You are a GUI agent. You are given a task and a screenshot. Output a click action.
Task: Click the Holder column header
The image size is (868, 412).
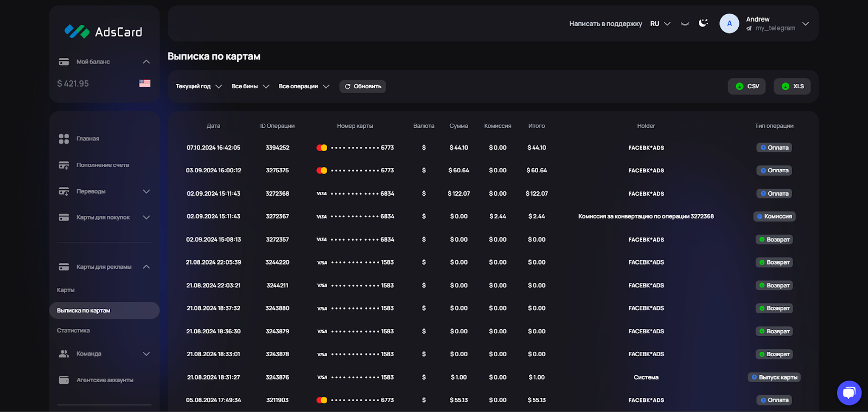[646, 126]
